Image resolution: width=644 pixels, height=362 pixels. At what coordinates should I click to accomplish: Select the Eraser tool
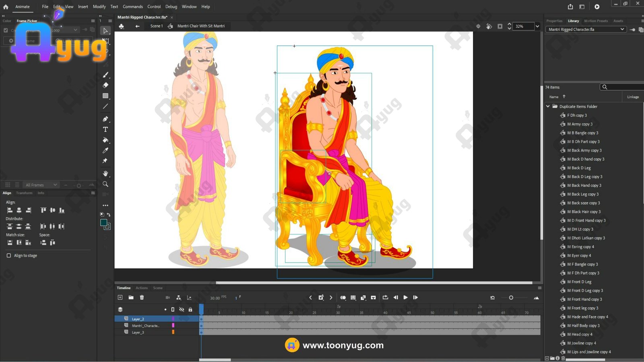(x=105, y=85)
